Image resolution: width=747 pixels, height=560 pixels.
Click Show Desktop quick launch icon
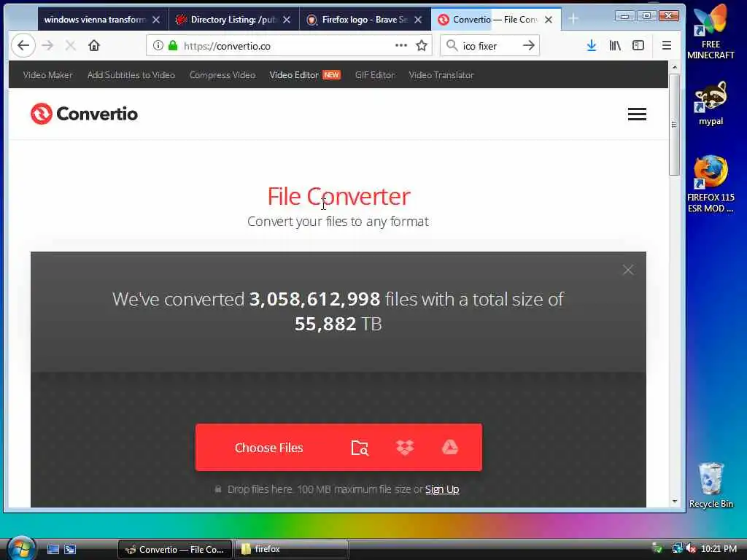53,550
